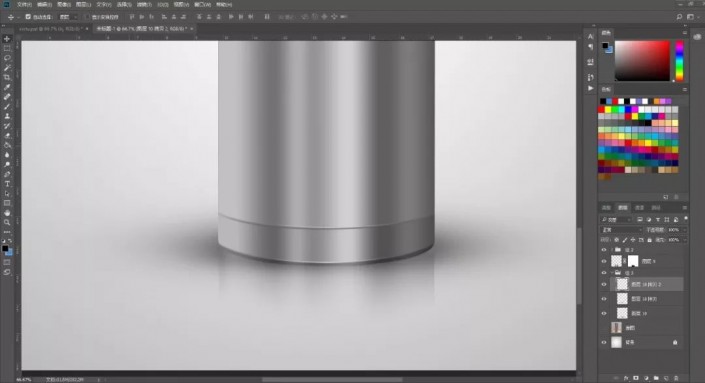705x383 pixels.
Task: Open the 图像 (Image) menu
Action: point(64,4)
